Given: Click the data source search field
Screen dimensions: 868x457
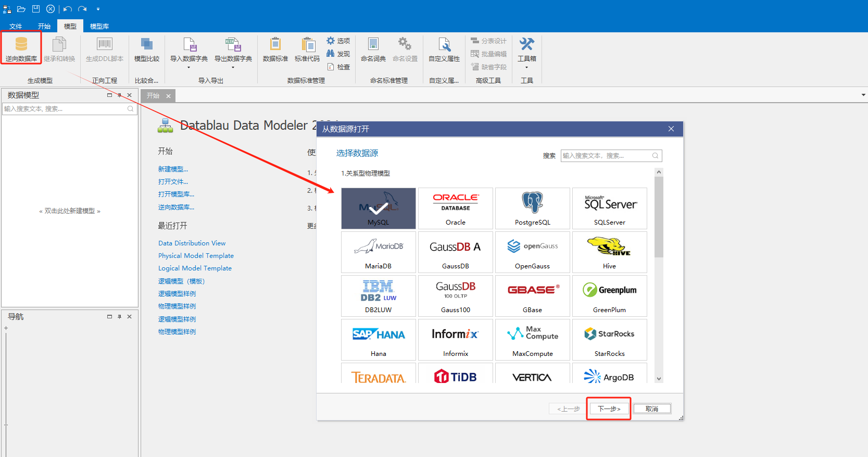Looking at the screenshot, I should click(611, 155).
